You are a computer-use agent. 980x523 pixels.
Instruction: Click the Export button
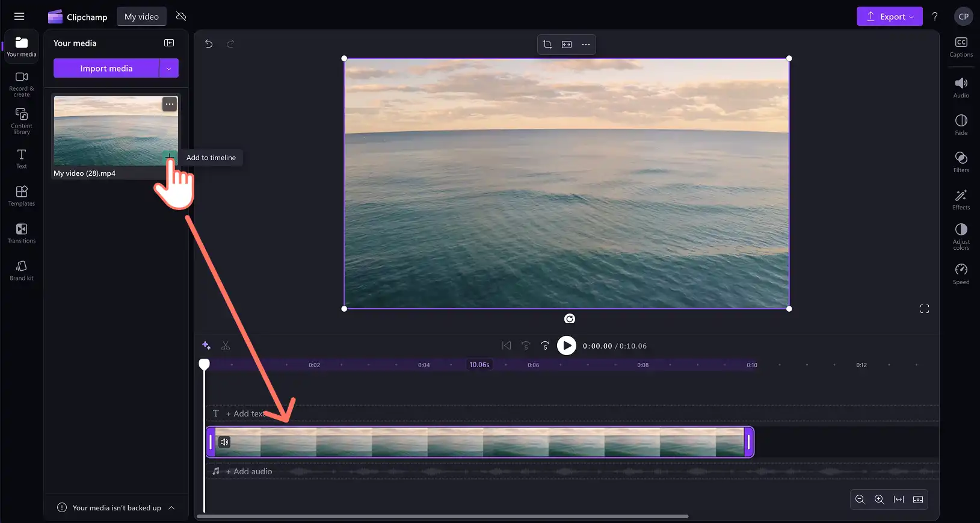[889, 17]
